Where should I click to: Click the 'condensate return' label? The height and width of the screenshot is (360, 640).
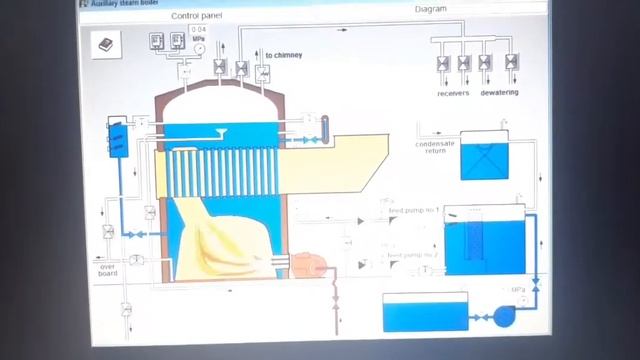pyautogui.click(x=435, y=147)
